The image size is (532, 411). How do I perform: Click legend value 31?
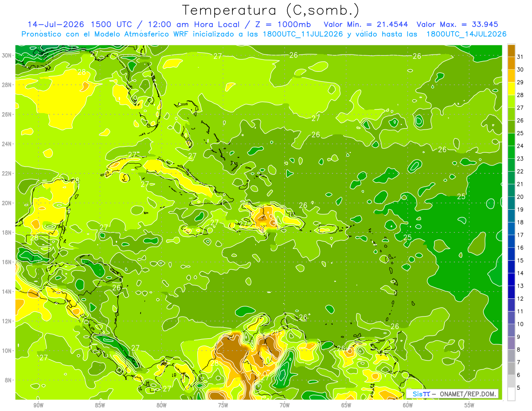(x=520, y=57)
